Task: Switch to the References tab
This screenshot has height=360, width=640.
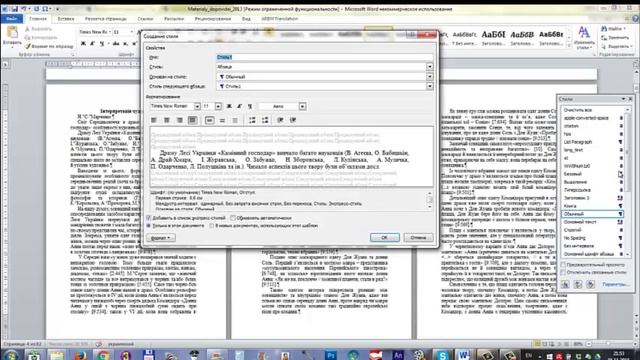Action: pos(145,19)
